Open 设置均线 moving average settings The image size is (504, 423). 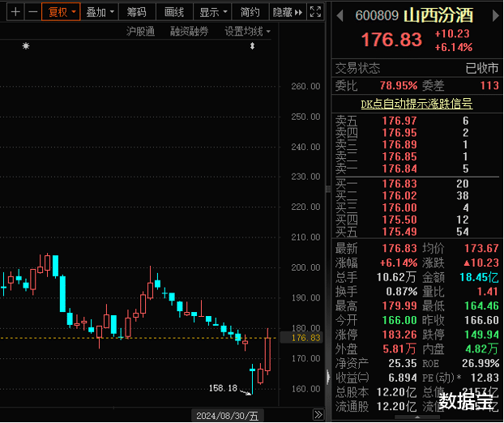coord(247,31)
